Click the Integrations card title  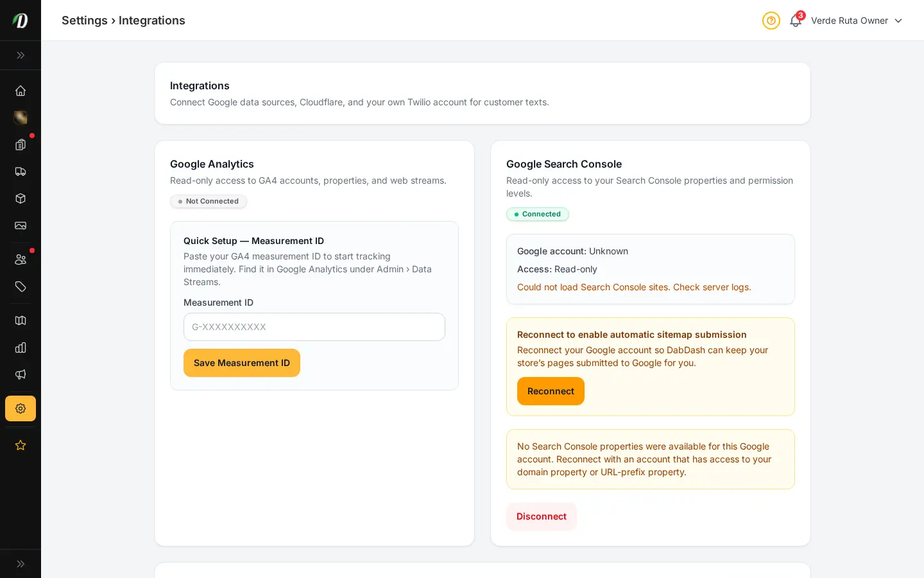coord(200,86)
